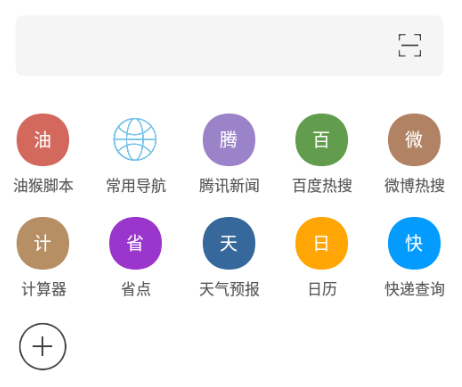
Task: Click the 计算器 text label
Action: [44, 289]
